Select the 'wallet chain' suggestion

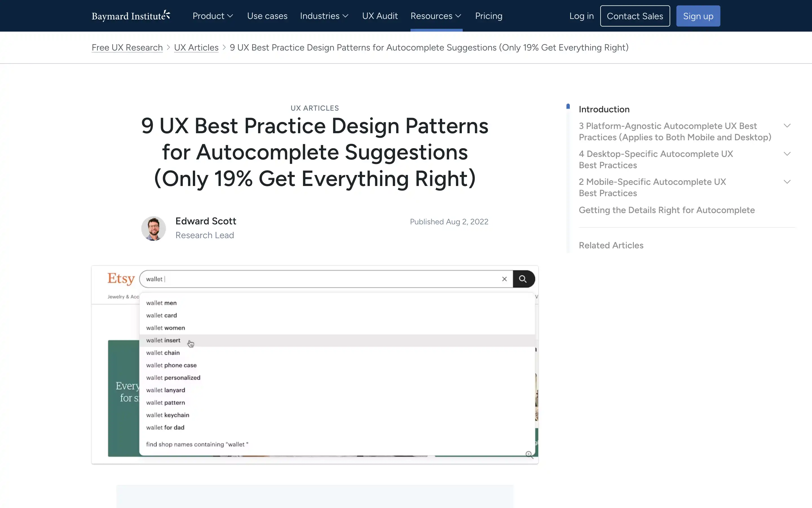[337, 353]
